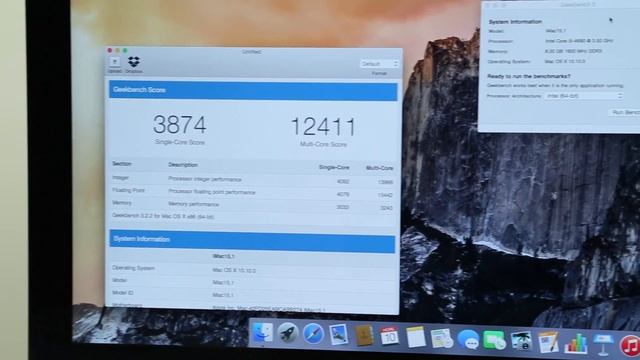This screenshot has width=640, height=360.
Task: Click the multi-core score 12411
Action: point(323,127)
